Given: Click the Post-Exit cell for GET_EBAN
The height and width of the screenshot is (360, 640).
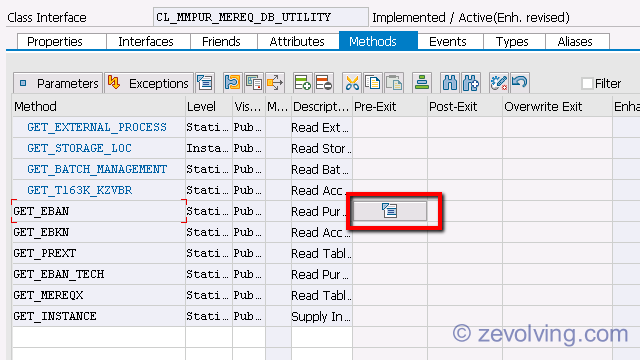Looking at the screenshot, I should [465, 211].
